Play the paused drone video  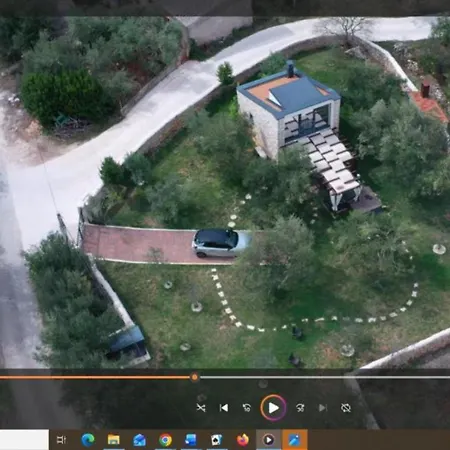point(273,407)
